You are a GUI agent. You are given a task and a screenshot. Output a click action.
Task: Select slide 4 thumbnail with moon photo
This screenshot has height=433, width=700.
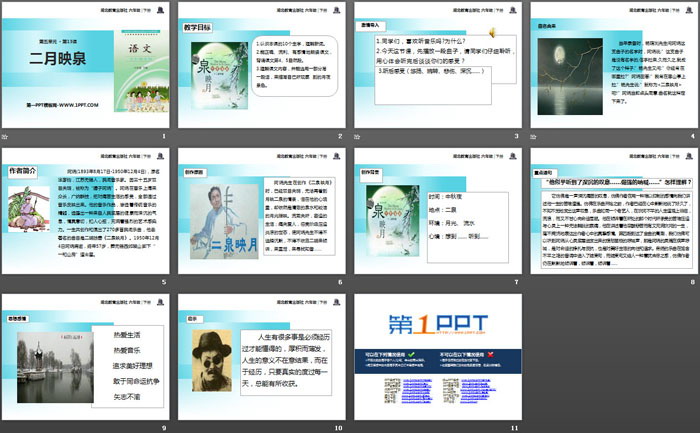(x=614, y=65)
